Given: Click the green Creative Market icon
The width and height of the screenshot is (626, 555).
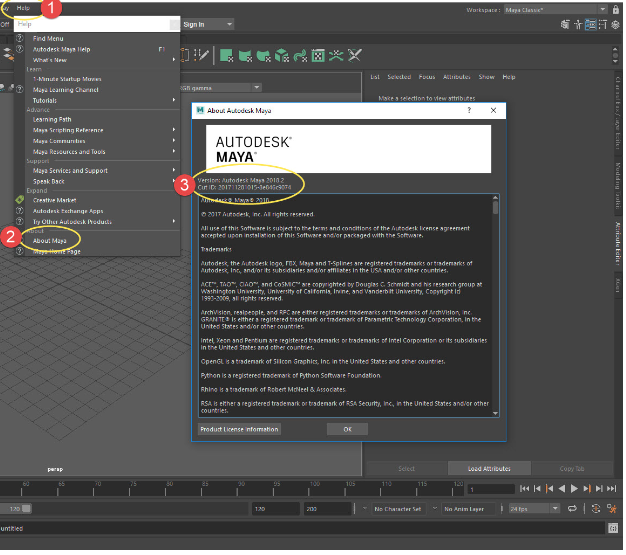Looking at the screenshot, I should [19, 200].
